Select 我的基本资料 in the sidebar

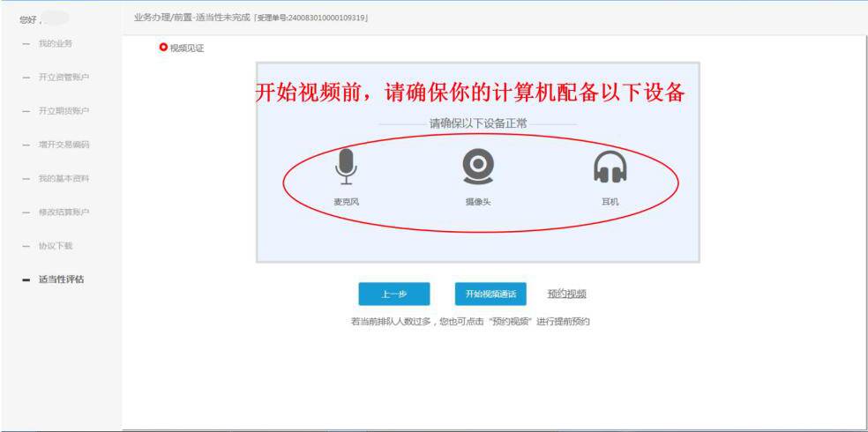[x=64, y=178]
